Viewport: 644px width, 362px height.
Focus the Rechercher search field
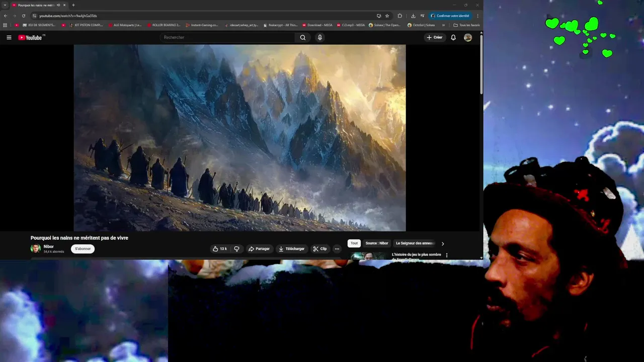coord(227,38)
